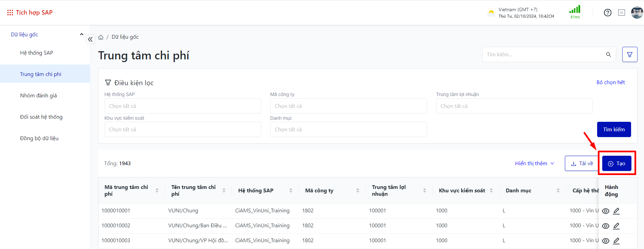This screenshot has width=644, height=249.
Task: Click the Tìm kiếm search input field
Action: click(543, 55)
